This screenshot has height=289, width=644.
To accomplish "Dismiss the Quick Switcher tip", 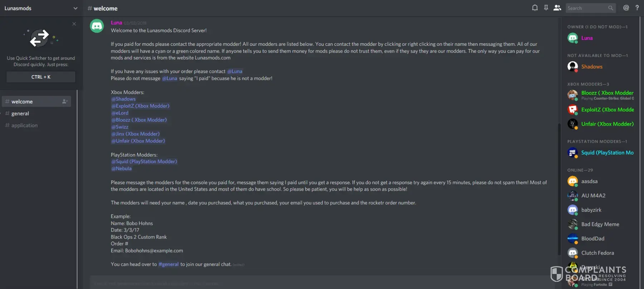I will (x=74, y=24).
